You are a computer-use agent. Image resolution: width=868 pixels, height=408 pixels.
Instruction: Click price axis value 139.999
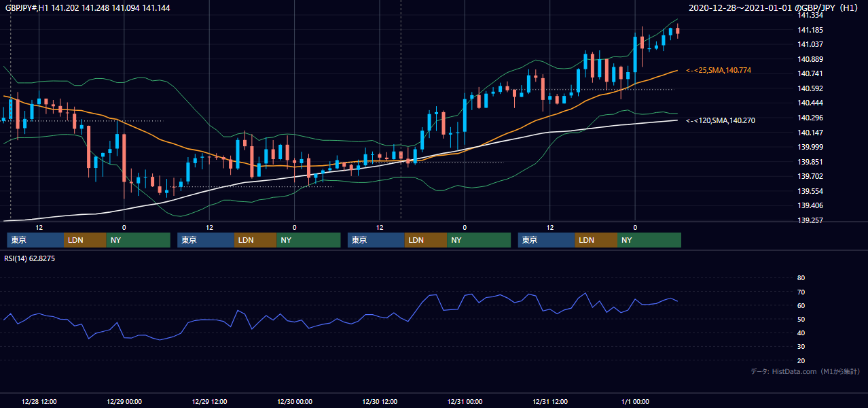coord(811,147)
